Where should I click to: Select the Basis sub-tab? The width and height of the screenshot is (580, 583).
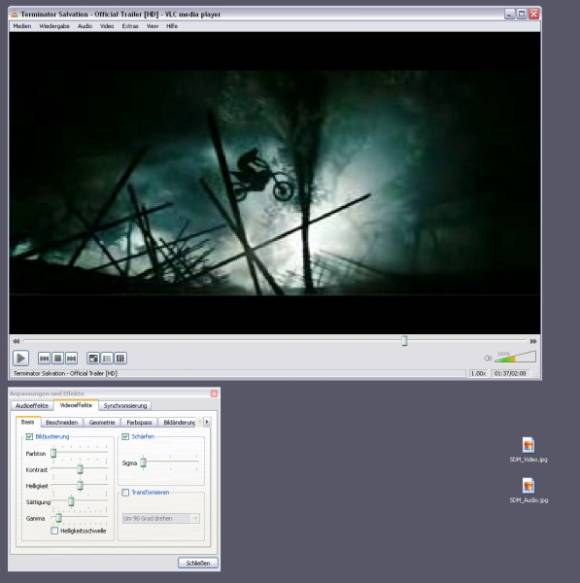(28, 422)
